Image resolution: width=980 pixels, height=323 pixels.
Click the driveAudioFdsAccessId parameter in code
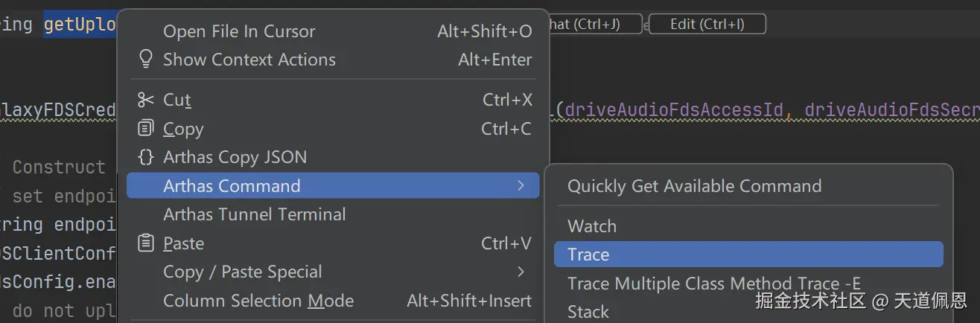[674, 110]
